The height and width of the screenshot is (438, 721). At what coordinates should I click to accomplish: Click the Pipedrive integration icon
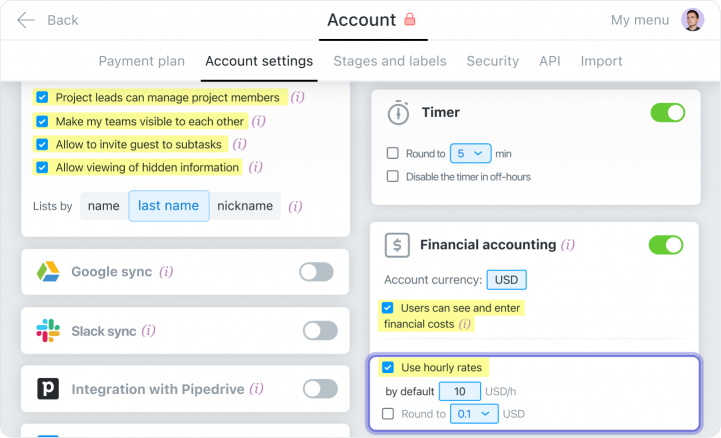48,389
